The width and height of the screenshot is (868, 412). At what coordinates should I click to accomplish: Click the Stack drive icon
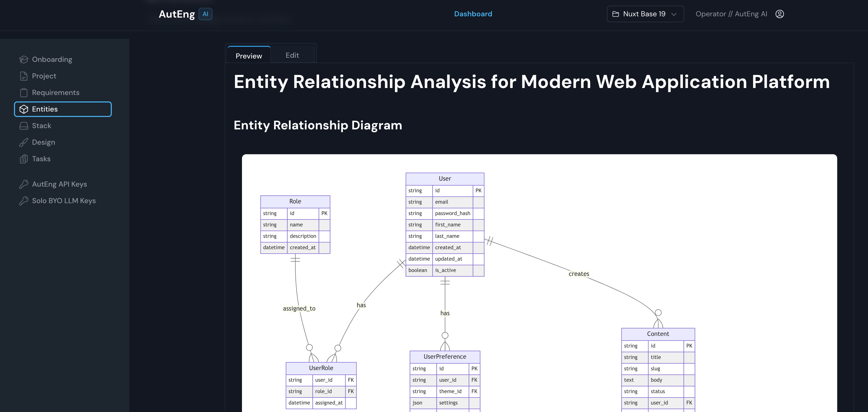(24, 126)
